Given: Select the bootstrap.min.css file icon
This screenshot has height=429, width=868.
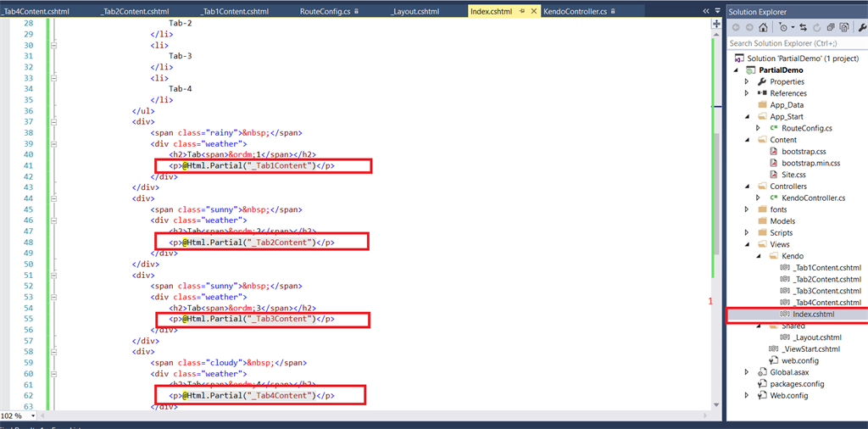Looking at the screenshot, I should (774, 164).
